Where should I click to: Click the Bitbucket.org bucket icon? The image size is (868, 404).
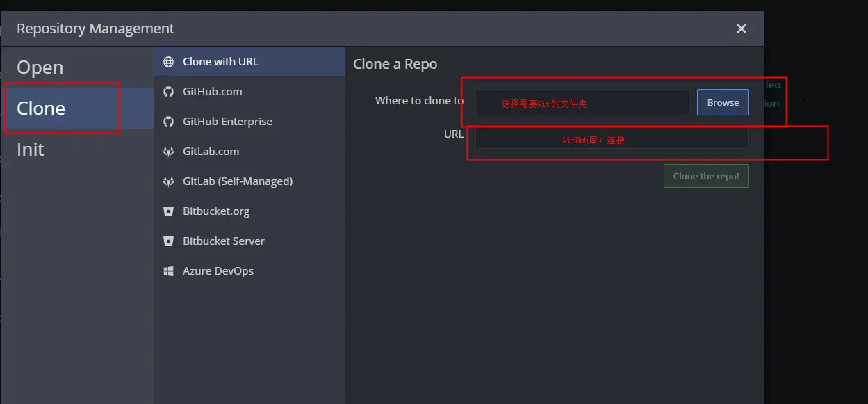click(168, 211)
